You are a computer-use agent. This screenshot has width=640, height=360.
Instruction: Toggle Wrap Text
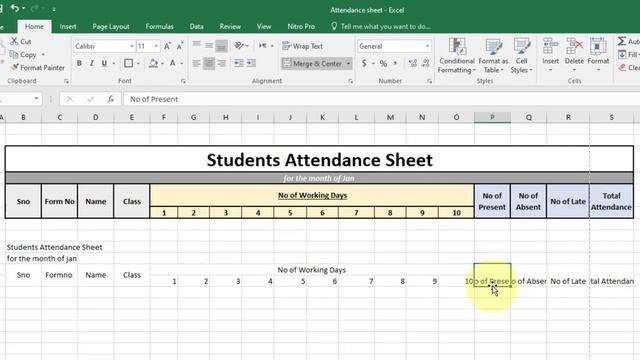(302, 46)
